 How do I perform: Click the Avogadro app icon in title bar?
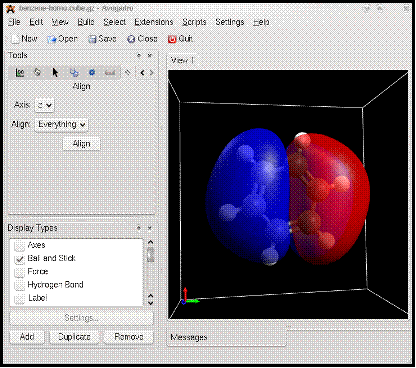tap(11, 8)
